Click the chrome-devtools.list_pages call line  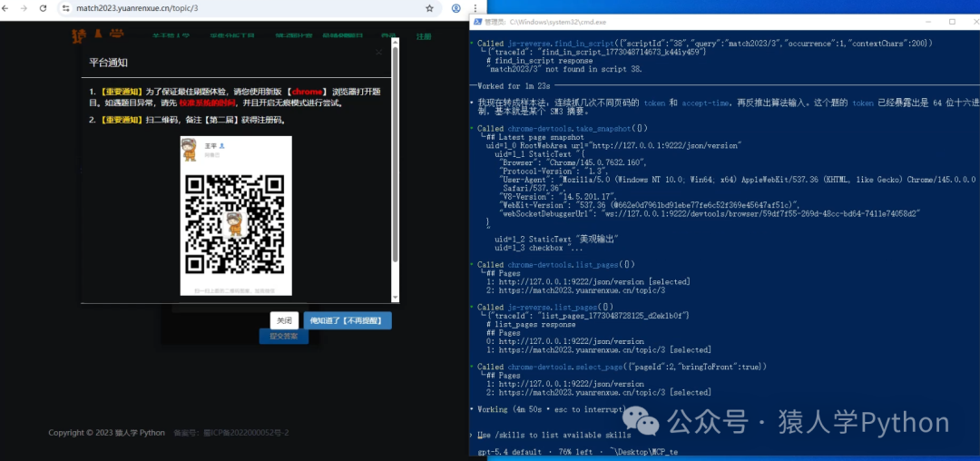(556, 264)
